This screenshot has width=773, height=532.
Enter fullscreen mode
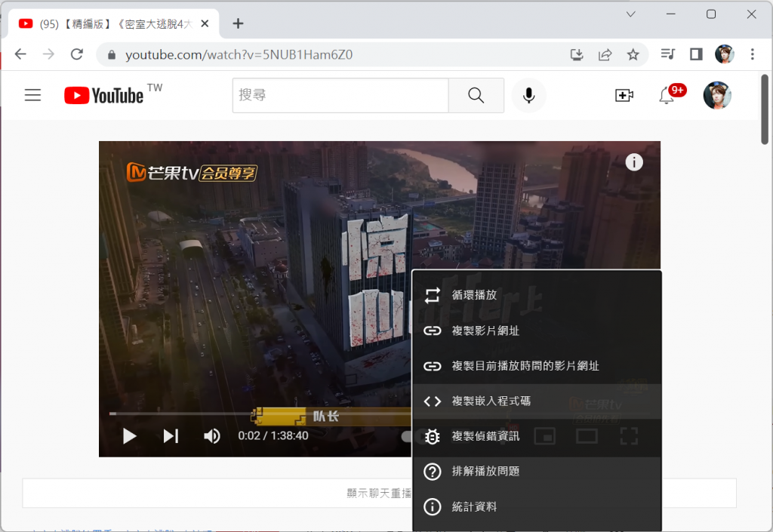pyautogui.click(x=629, y=436)
